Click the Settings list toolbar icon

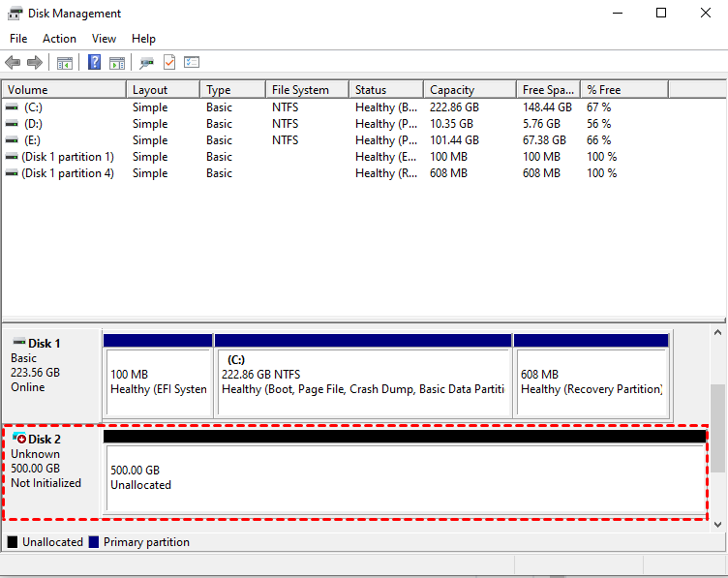192,62
